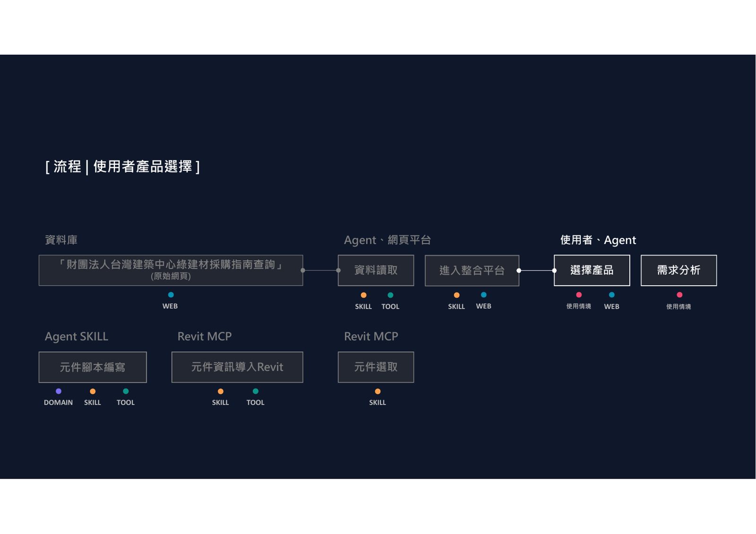Click the connector node left of 選擇產品
Image resolution: width=756 pixels, height=534 pixels.
click(x=554, y=271)
